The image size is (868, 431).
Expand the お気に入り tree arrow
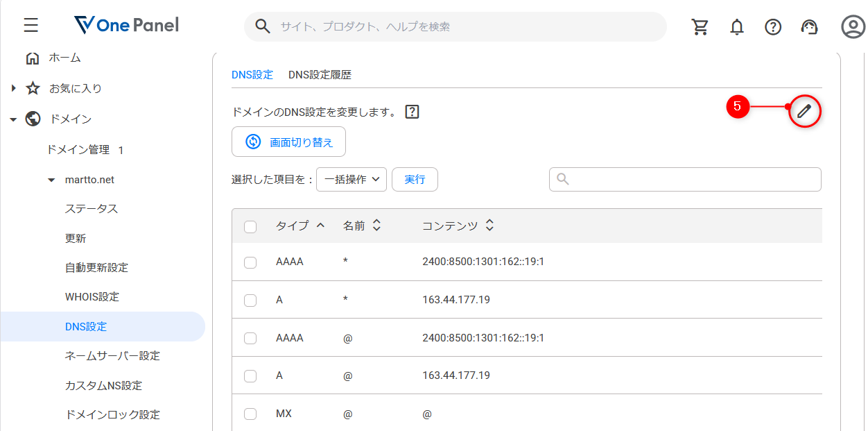tap(13, 88)
